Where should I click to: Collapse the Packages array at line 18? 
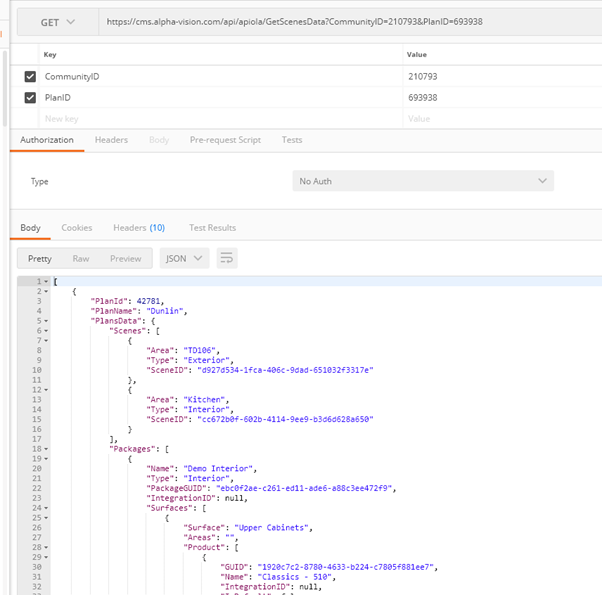(47, 449)
